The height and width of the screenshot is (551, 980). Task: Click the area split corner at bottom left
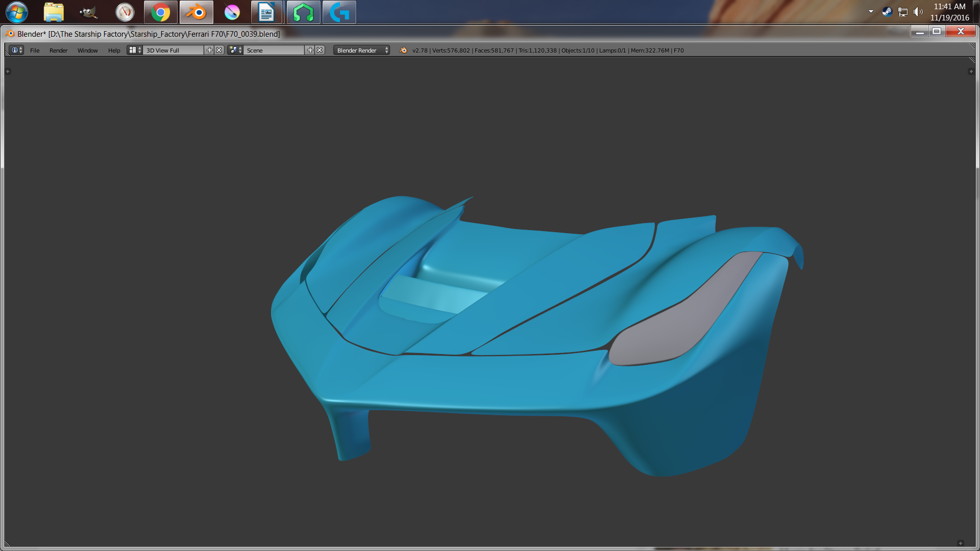(x=8, y=543)
